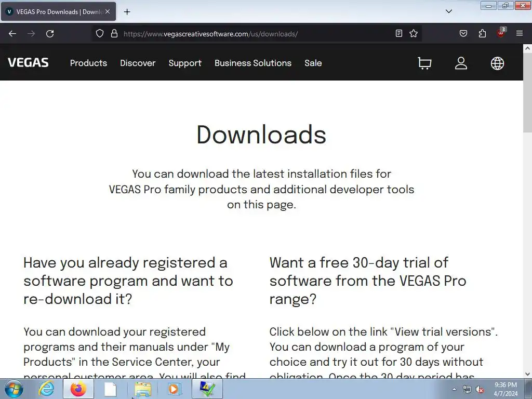Screen dimensions: 532x399
Task: Open the Firefox extensions puzzle icon
Action: pyautogui.click(x=482, y=33)
